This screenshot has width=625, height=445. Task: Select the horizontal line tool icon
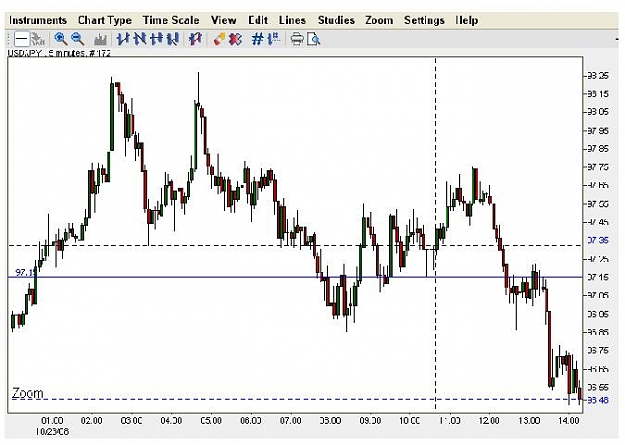pyautogui.click(x=22, y=39)
